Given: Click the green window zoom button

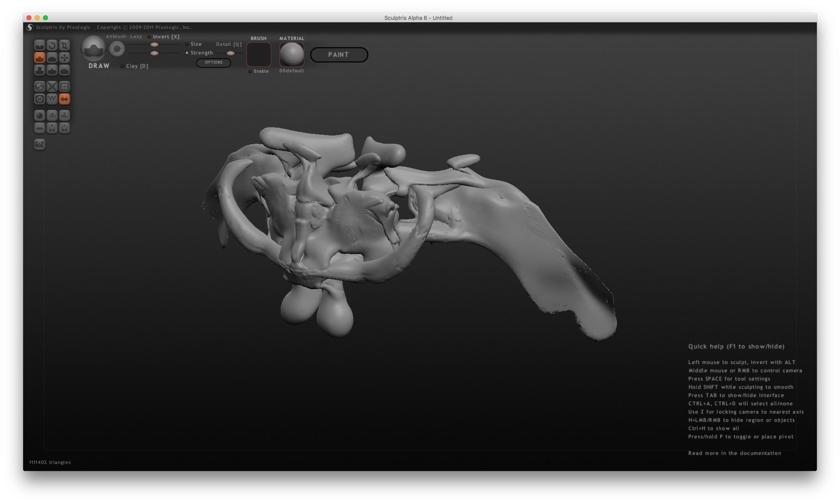Looking at the screenshot, I should 45,18.
